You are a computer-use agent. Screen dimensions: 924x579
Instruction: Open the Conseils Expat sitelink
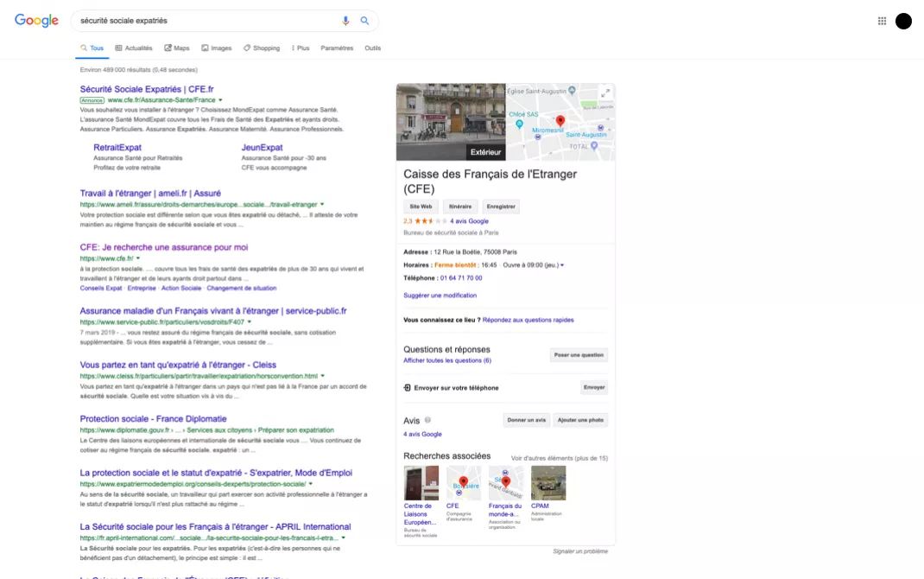[x=101, y=289]
